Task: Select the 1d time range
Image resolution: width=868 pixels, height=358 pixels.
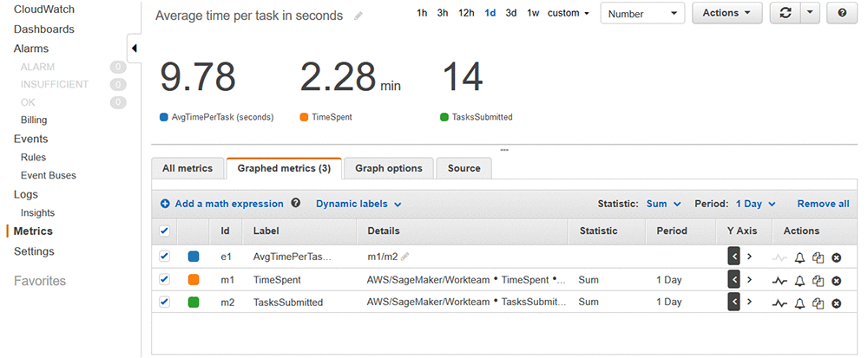Action: click(x=490, y=13)
